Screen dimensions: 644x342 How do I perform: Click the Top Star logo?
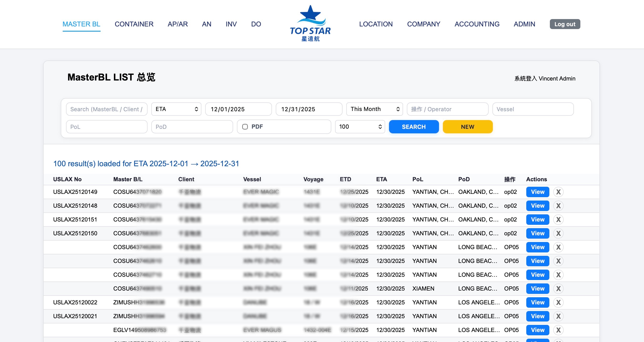click(310, 24)
